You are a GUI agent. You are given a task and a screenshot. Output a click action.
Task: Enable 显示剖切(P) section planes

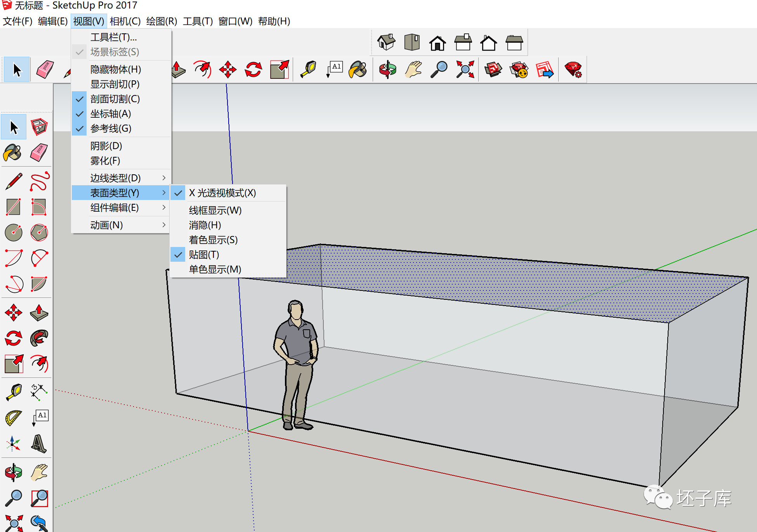[121, 84]
